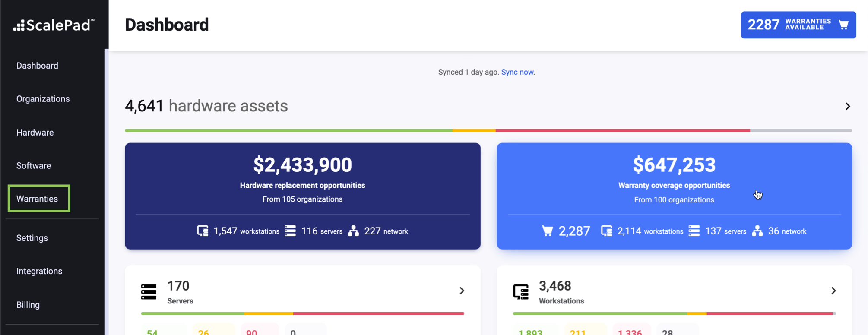The width and height of the screenshot is (868, 335).
Task: Click 'Synced 1 day ago' text
Action: 469,72
